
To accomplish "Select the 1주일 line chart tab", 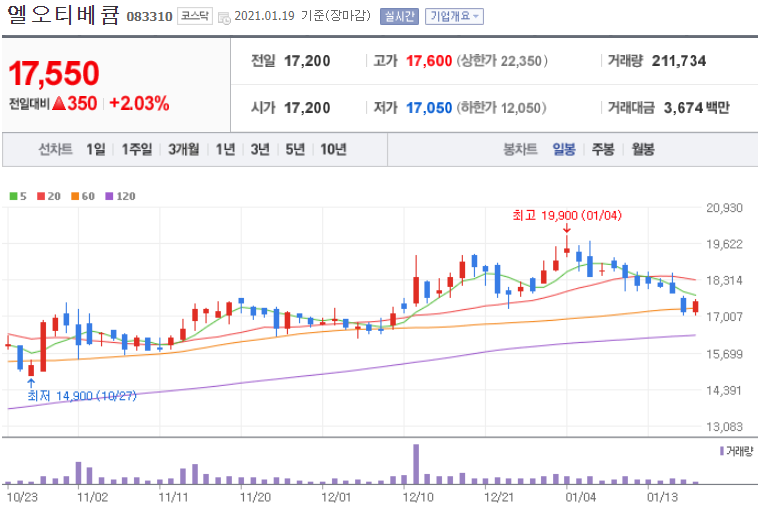I will (137, 149).
